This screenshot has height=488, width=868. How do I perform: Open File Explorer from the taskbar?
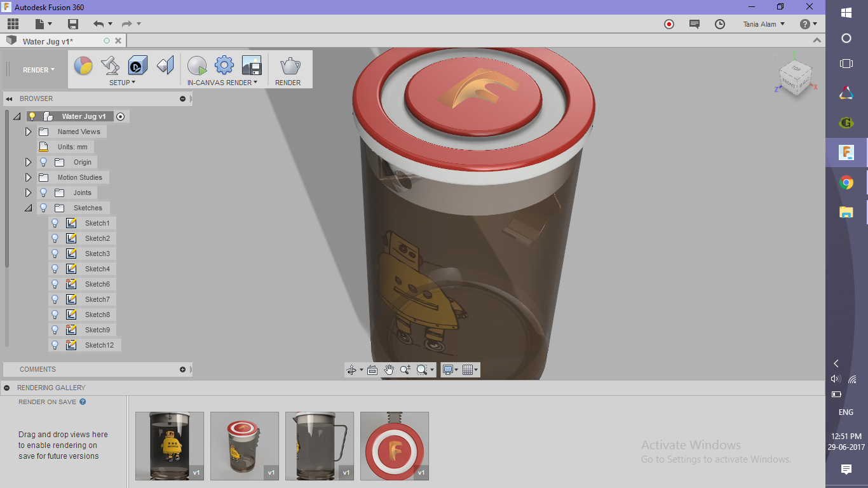pos(846,212)
